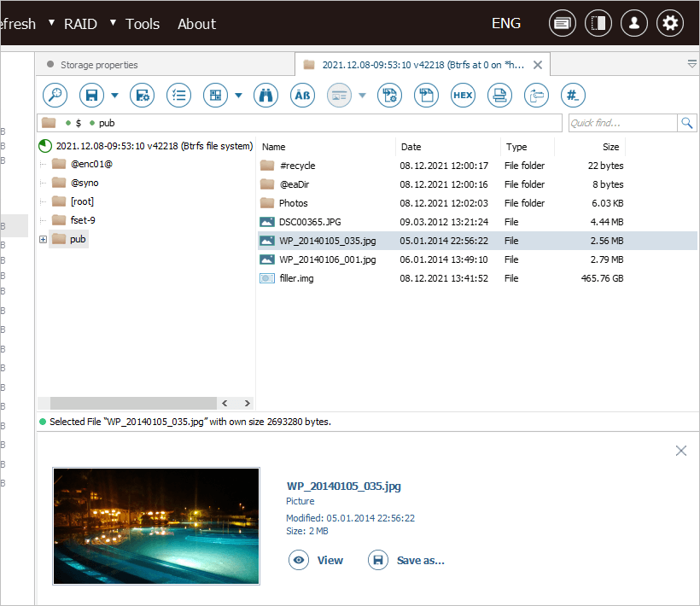Click the 'Save as...' button in preview
The height and width of the screenshot is (606, 700).
click(407, 561)
